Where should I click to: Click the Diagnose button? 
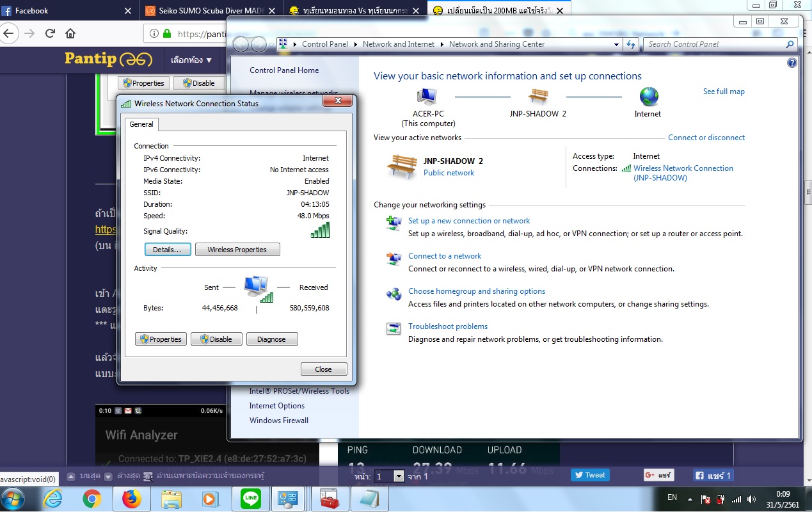click(272, 339)
